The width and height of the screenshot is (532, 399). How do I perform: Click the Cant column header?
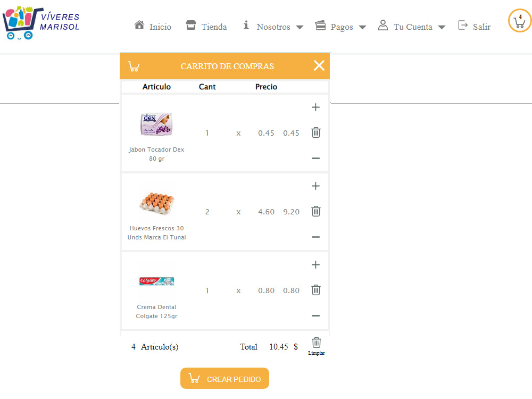pyautogui.click(x=207, y=87)
